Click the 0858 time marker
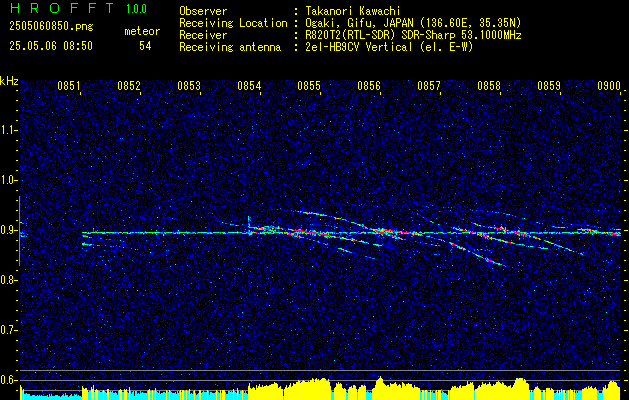629x400 pixels. pos(489,85)
